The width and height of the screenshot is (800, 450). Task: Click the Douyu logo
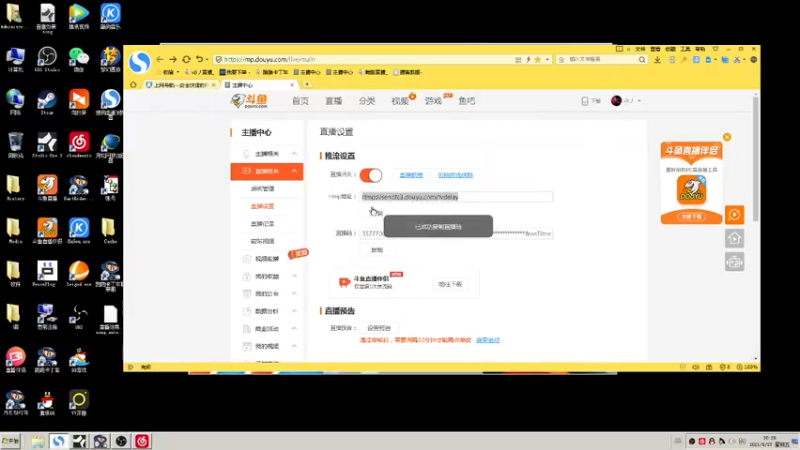coord(249,101)
